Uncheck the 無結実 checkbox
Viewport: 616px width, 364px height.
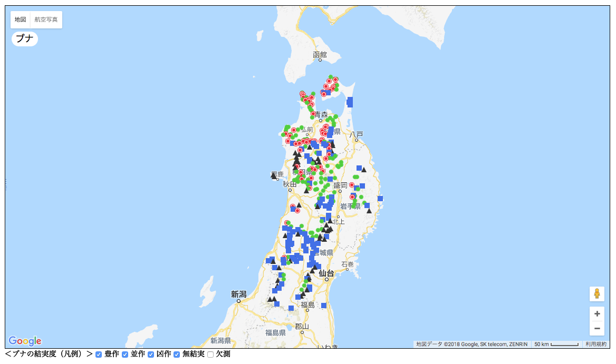tap(177, 355)
